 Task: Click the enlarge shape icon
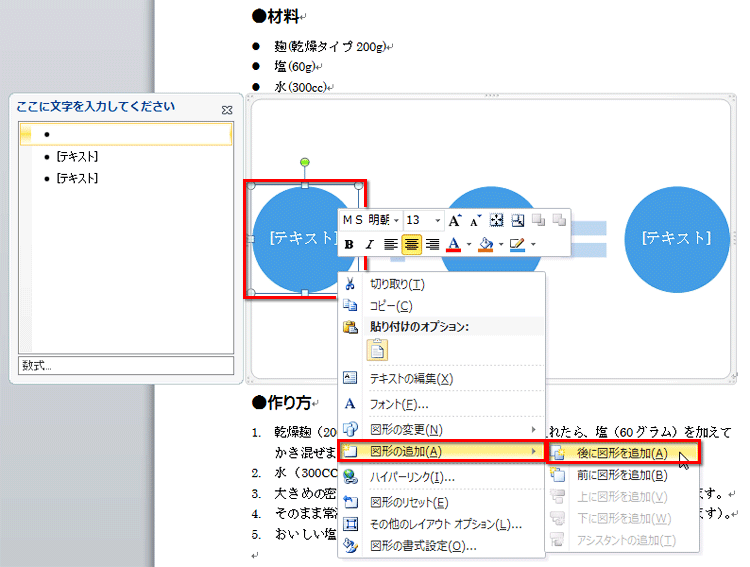[x=496, y=220]
